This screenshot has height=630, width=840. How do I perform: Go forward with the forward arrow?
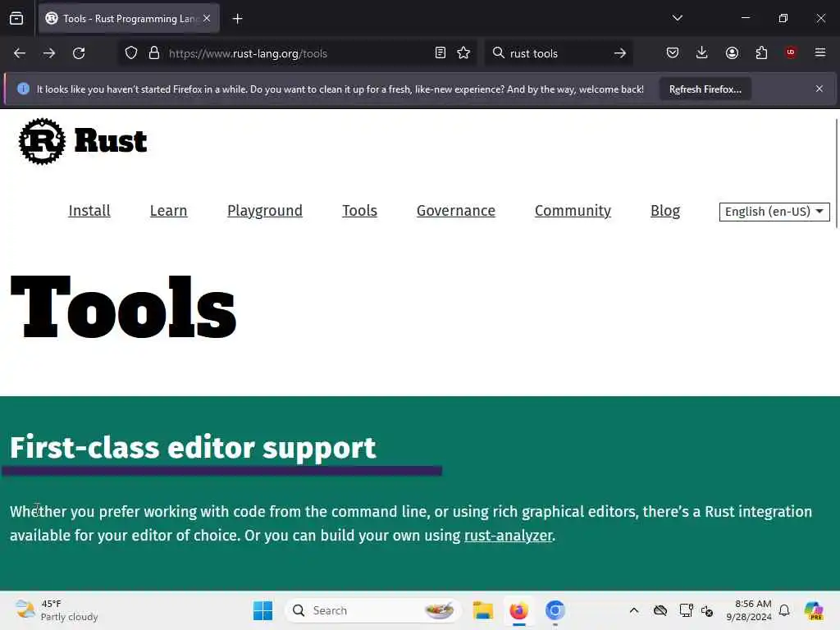(49, 53)
